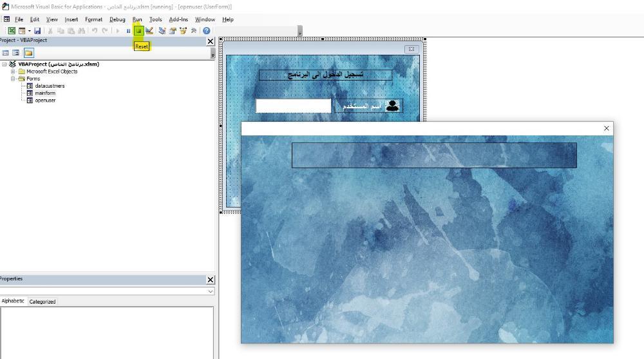
Task: Click the toolbar options arrow at the toolbar end
Action: click(x=300, y=32)
